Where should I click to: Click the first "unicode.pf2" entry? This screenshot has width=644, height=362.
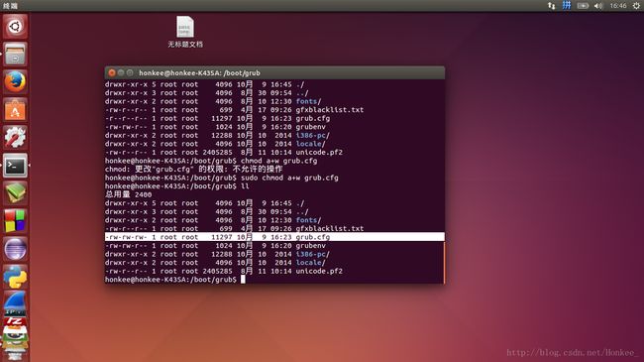pos(319,152)
